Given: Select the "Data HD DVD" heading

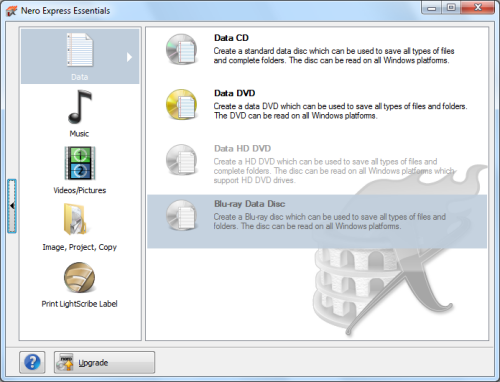Looking at the screenshot, I should point(242,149).
